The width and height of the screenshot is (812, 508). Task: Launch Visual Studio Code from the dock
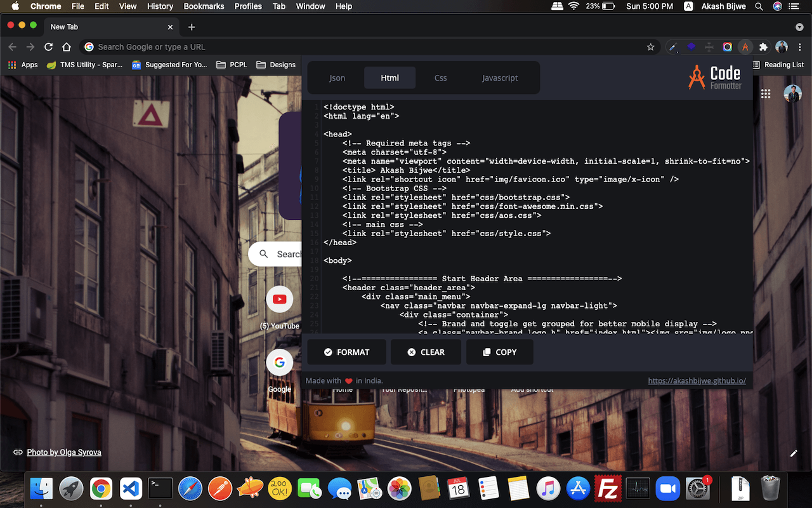pyautogui.click(x=131, y=488)
